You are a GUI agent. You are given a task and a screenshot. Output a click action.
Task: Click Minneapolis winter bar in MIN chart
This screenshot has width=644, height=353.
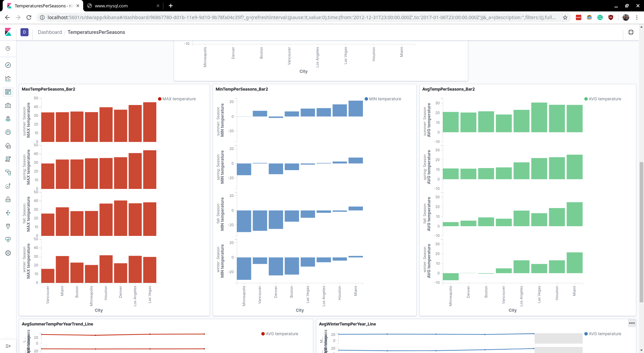coord(244,268)
